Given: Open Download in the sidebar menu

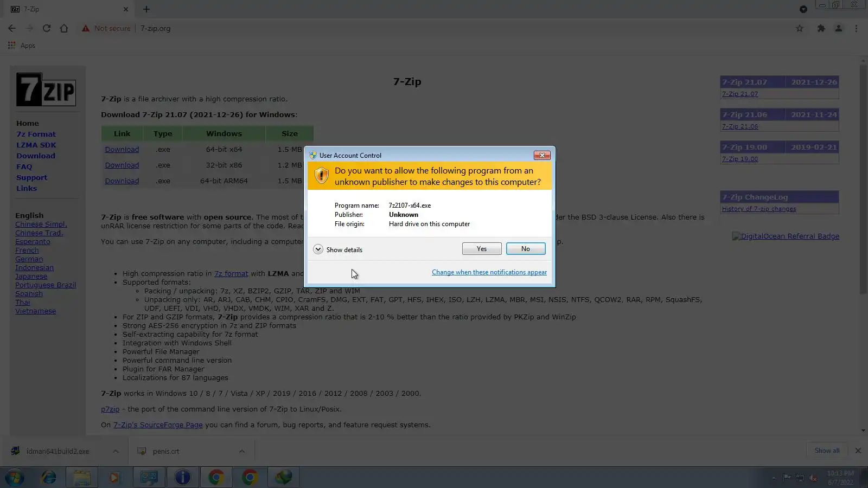Looking at the screenshot, I should [x=36, y=156].
